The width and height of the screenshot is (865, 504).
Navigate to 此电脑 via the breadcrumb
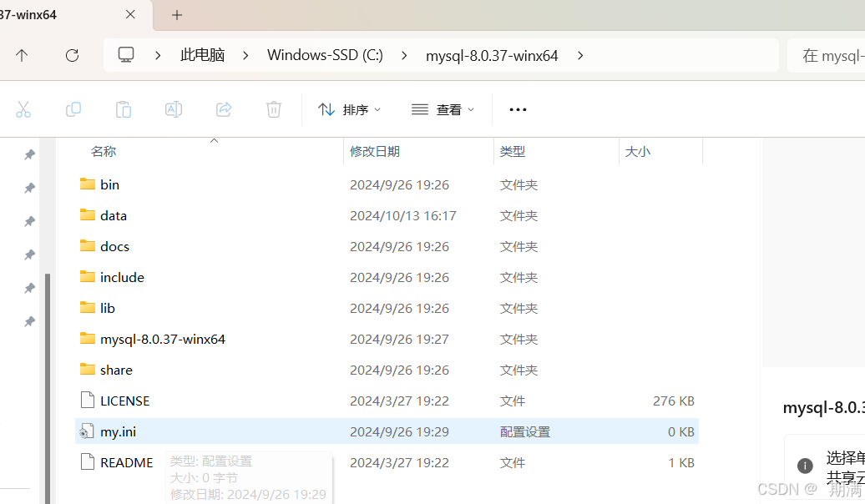[x=202, y=55]
